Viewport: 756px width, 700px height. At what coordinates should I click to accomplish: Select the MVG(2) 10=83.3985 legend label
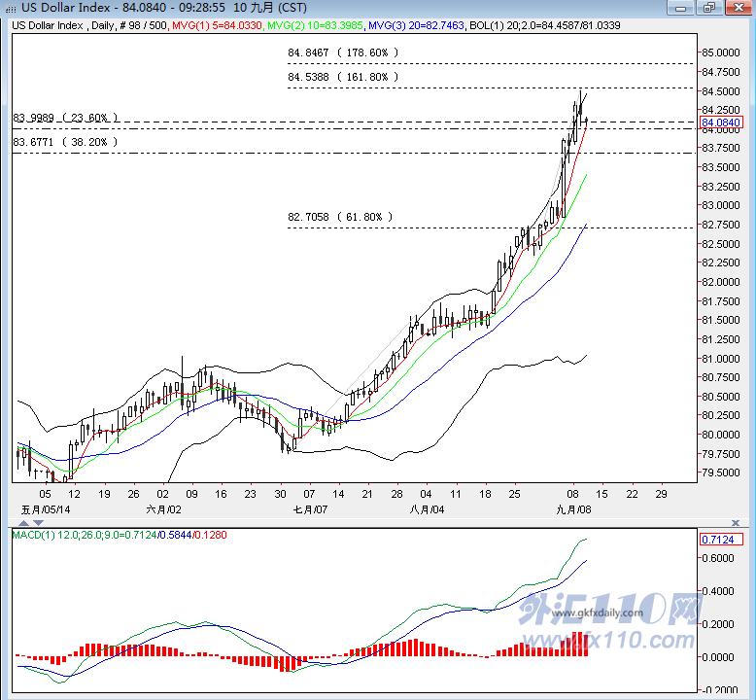click(315, 25)
